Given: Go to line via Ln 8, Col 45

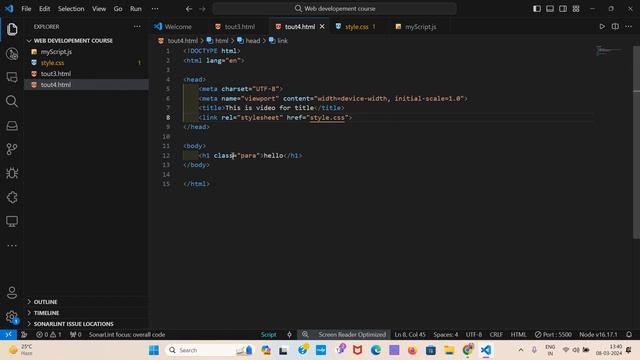Looking at the screenshot, I should 410,334.
